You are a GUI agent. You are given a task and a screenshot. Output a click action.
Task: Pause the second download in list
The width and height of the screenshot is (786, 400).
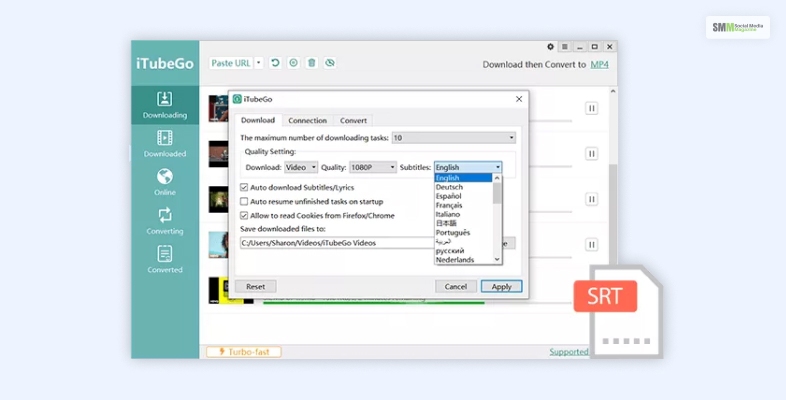click(592, 154)
